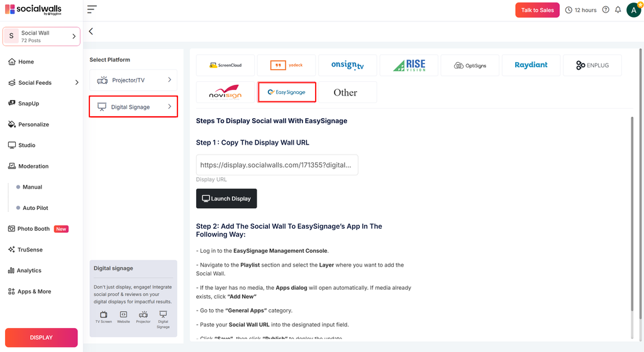Choose Digital Signage platform option
The height and width of the screenshot is (352, 644).
[133, 107]
